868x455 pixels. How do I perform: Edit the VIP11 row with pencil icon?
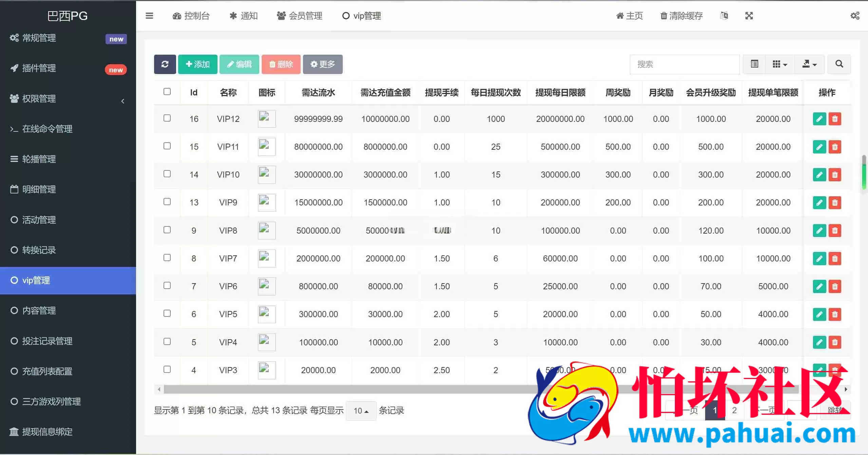(x=819, y=147)
